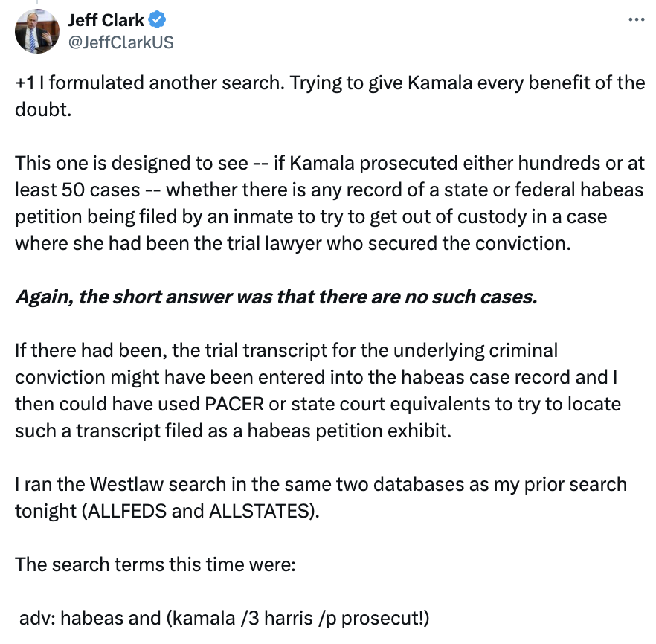Click the word PACER in the tweet

(x=234, y=404)
